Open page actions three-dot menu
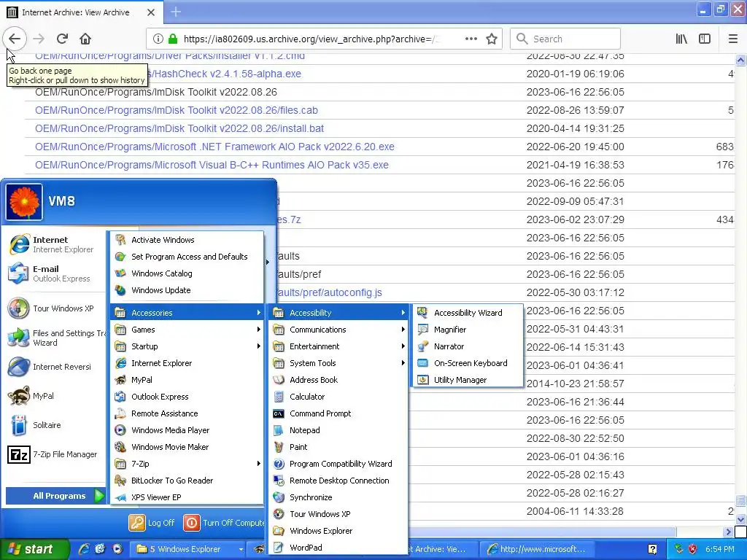 coord(471,39)
